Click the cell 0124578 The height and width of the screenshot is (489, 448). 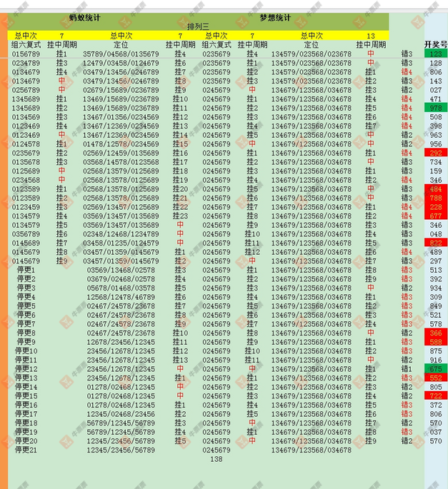[x=26, y=144]
